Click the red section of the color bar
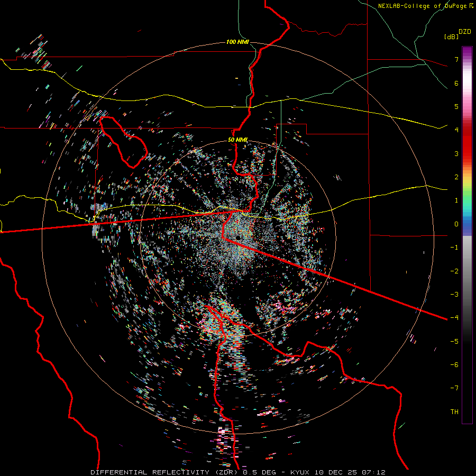The height and width of the screenshot is (476, 476). (x=467, y=143)
